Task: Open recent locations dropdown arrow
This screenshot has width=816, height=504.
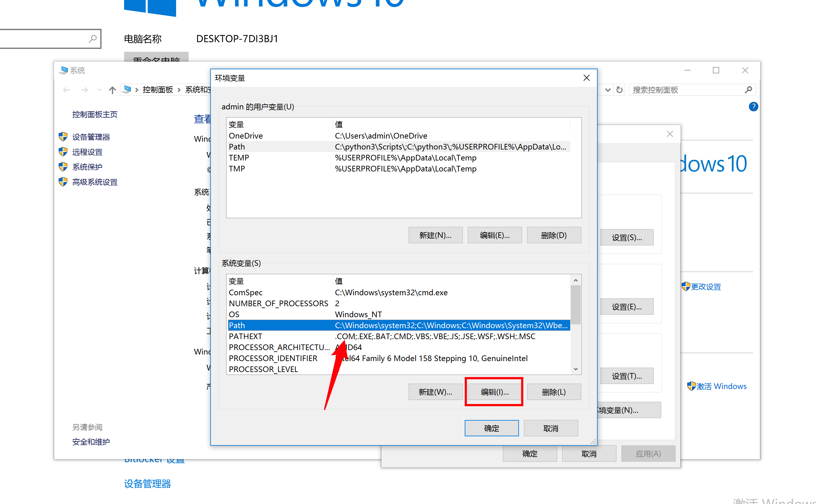Action: pyautogui.click(x=99, y=90)
